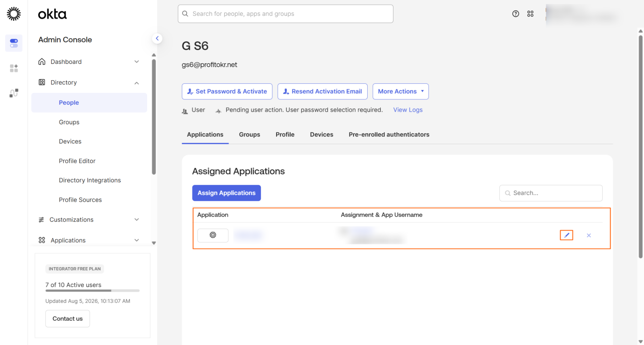Click the Directory address book icon
644x345 pixels.
[42, 82]
